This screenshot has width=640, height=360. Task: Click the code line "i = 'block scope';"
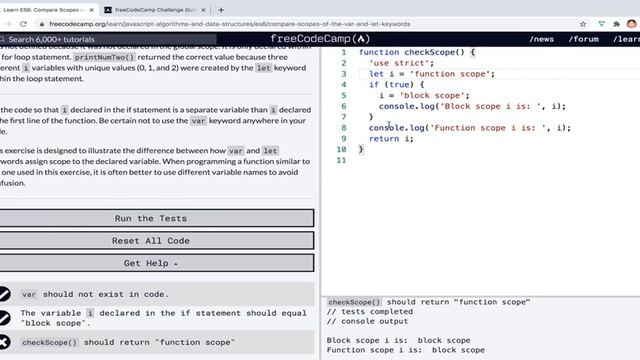(424, 96)
